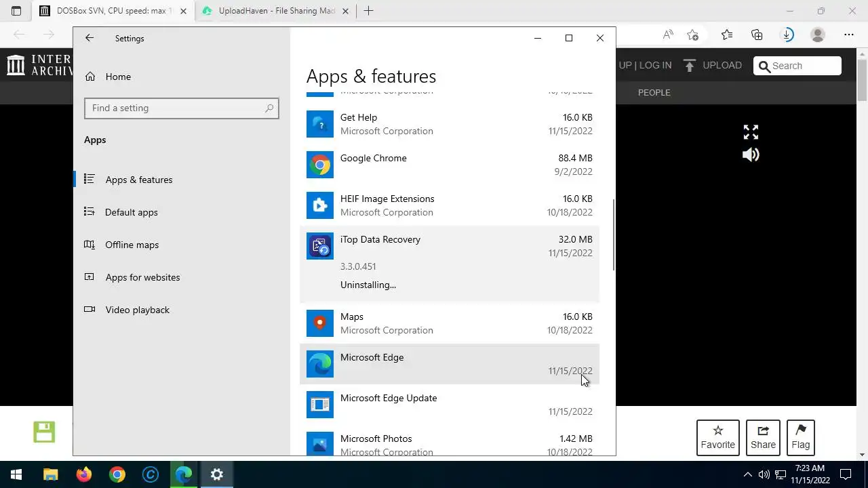This screenshot has height=488, width=868.
Task: Open Offline maps section
Action: pyautogui.click(x=132, y=245)
